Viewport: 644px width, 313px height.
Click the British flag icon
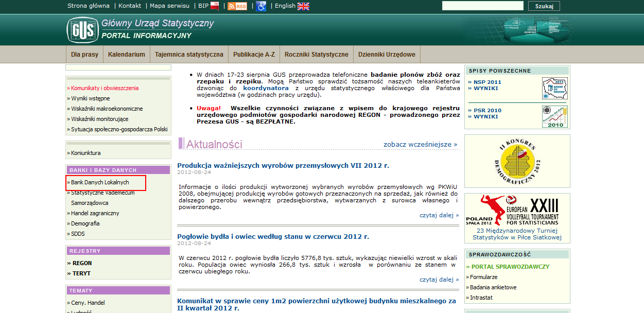pos(303,6)
